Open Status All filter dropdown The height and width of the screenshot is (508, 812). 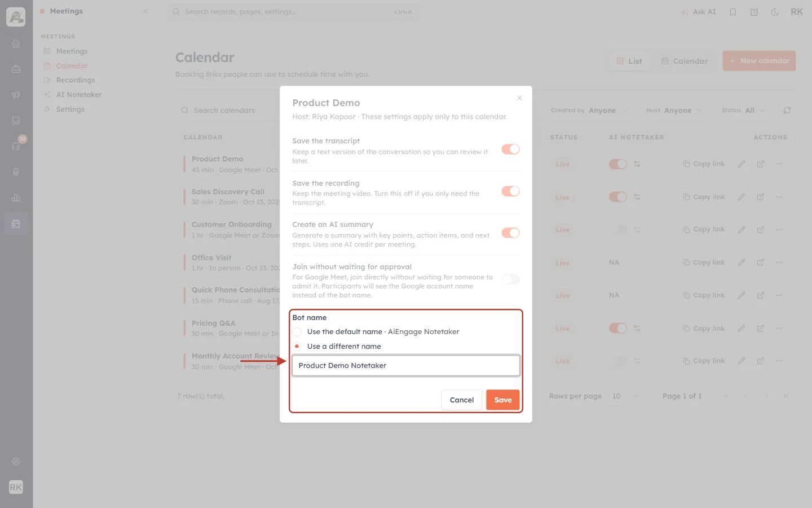(743, 110)
